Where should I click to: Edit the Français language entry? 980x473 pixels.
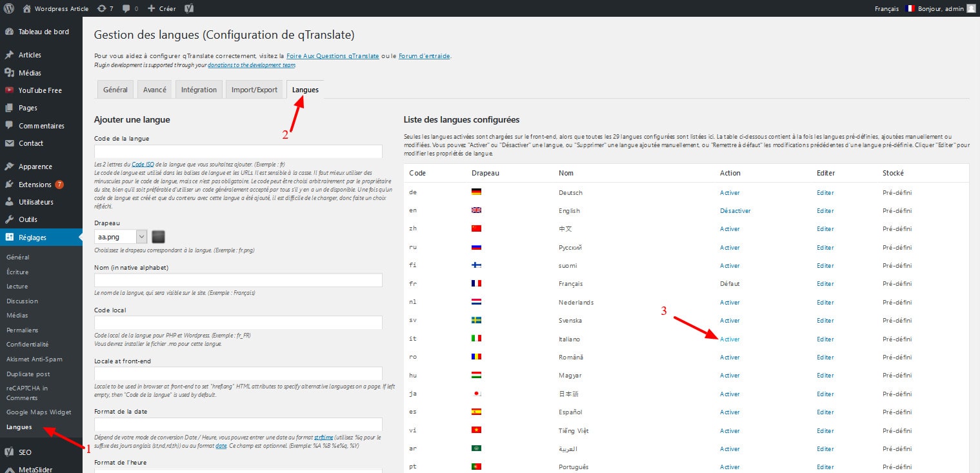pyautogui.click(x=825, y=284)
